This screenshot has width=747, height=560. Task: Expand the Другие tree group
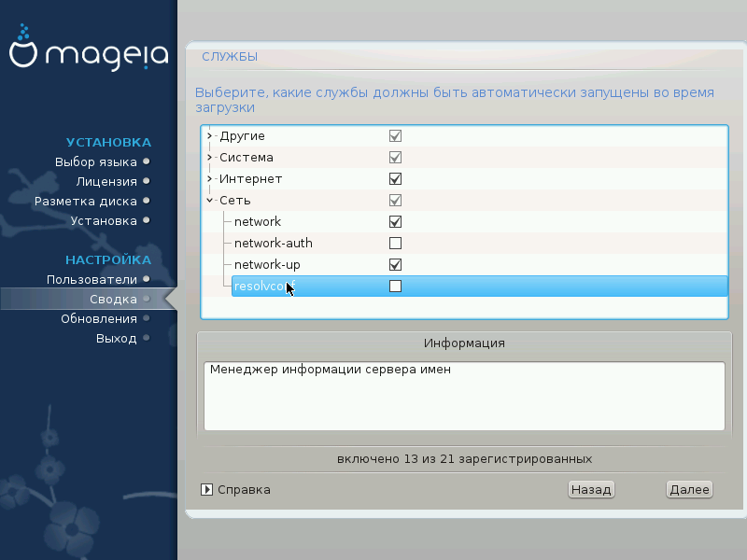(209, 135)
